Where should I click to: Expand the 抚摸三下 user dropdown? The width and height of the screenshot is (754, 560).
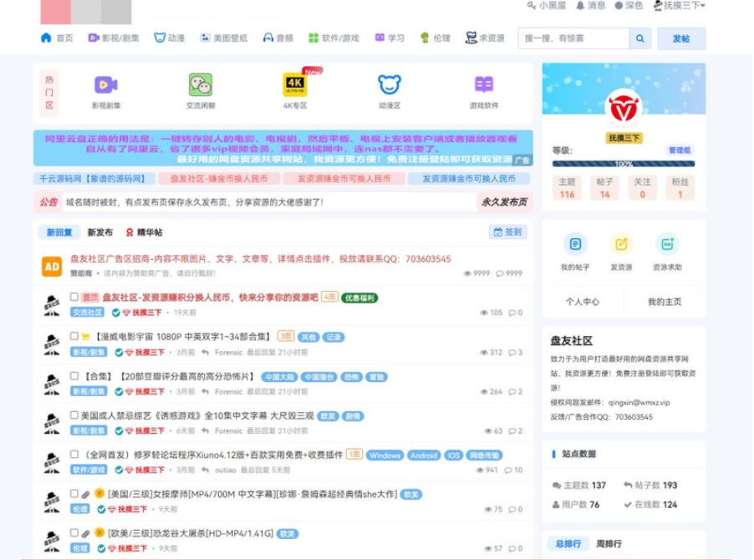pyautogui.click(x=679, y=8)
